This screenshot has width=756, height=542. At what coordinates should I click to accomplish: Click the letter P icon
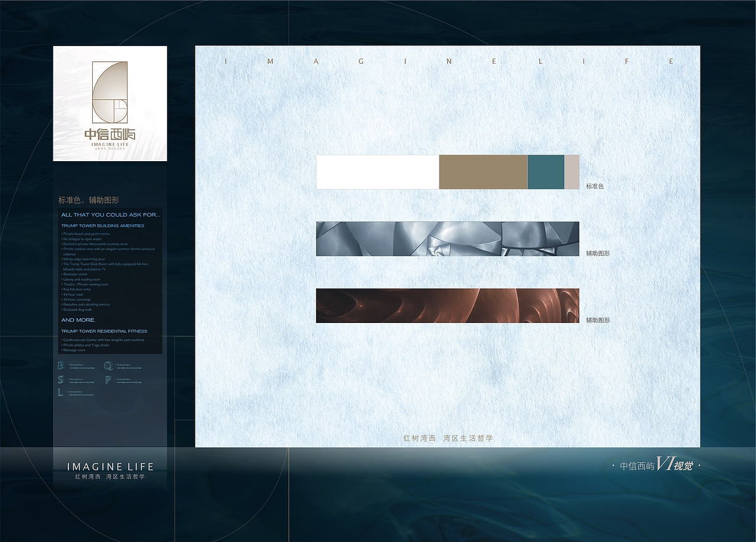(x=108, y=380)
